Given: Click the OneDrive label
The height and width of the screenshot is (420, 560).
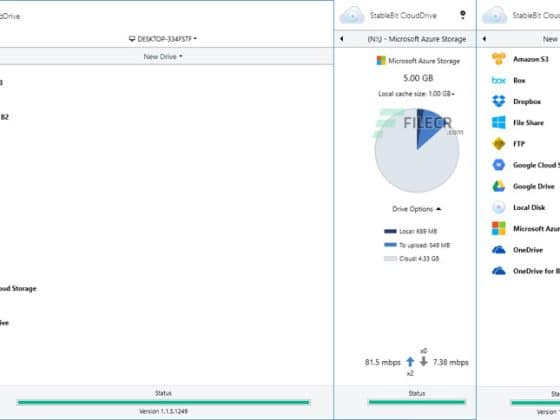Looking at the screenshot, I should [x=528, y=250].
